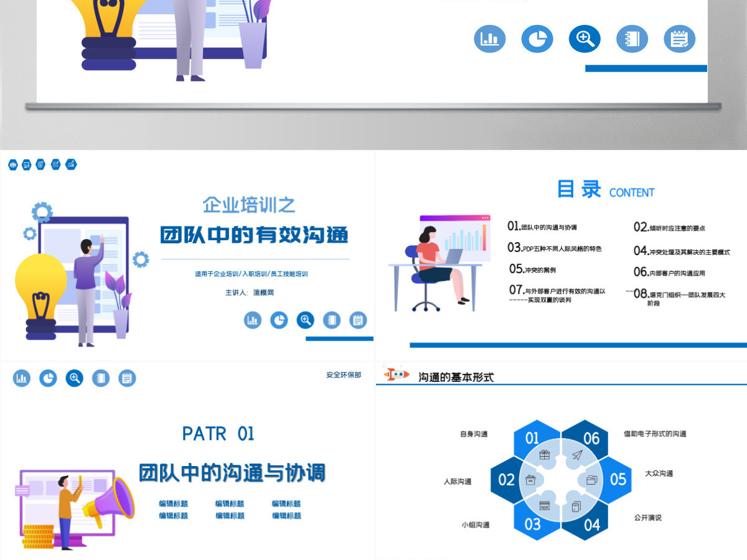Select hexagon 06 in the communication diagram
This screenshot has height=560, width=747.
[591, 439]
